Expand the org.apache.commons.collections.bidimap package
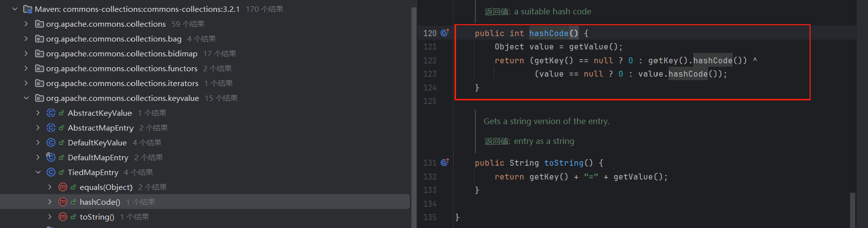This screenshot has height=228, width=868. (x=26, y=53)
